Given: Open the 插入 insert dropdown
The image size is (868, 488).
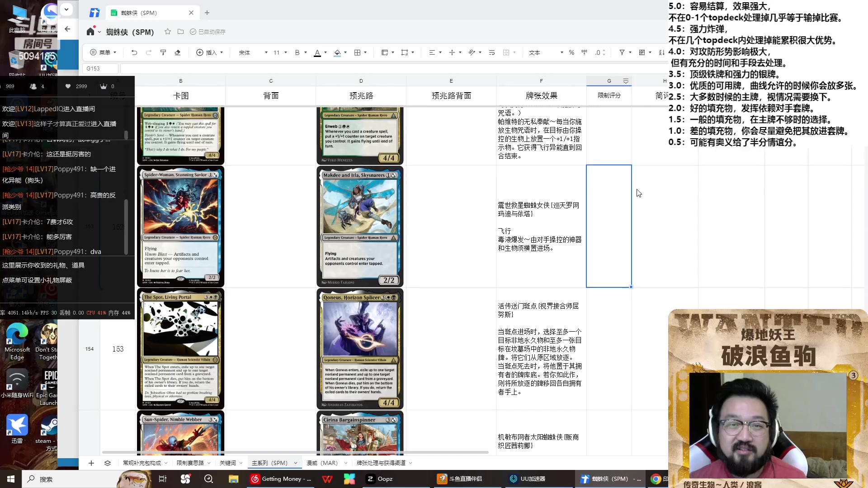Looking at the screenshot, I should pos(210,52).
